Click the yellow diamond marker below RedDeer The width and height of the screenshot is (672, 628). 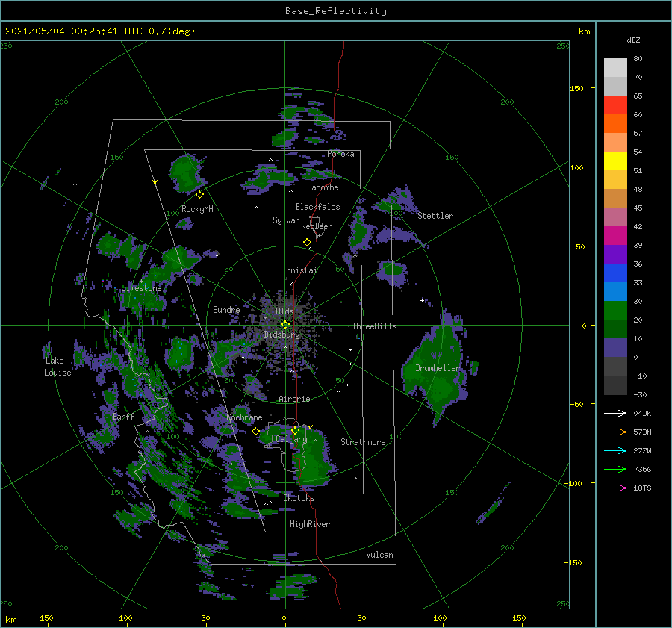tap(307, 242)
